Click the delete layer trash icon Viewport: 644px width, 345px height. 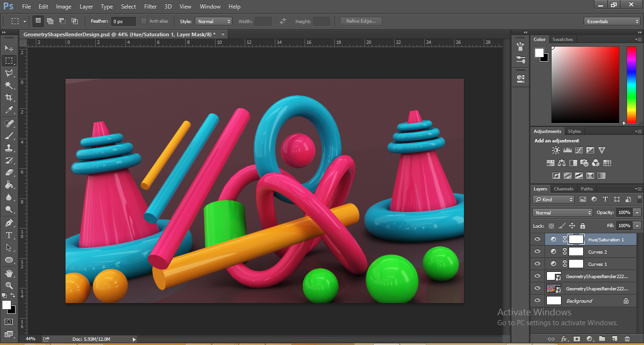click(627, 338)
